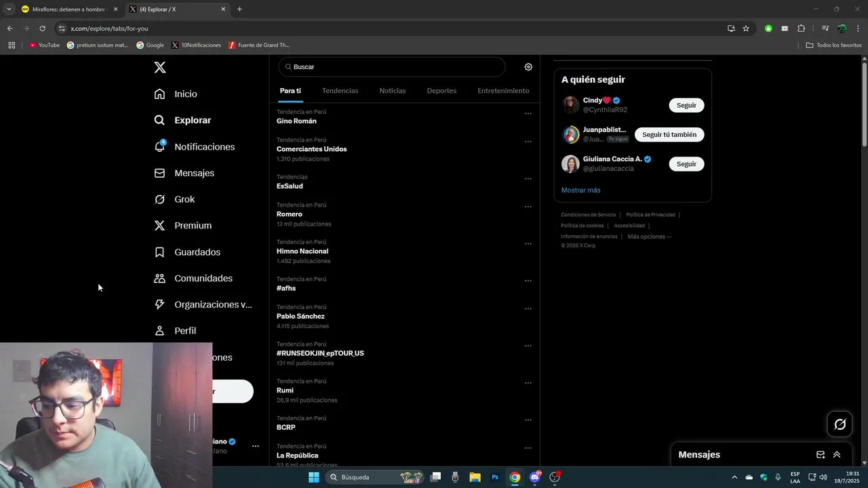The image size is (868, 488).
Task: Open Información de anuncios link
Action: (589, 237)
